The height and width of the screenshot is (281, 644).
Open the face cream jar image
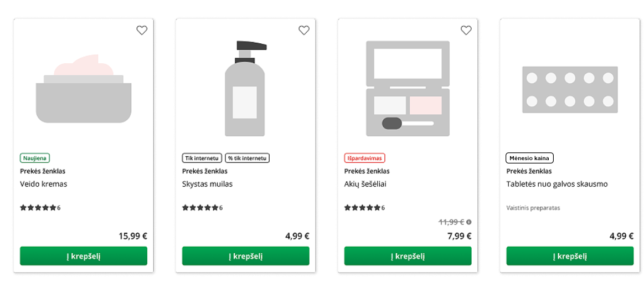pyautogui.click(x=84, y=89)
